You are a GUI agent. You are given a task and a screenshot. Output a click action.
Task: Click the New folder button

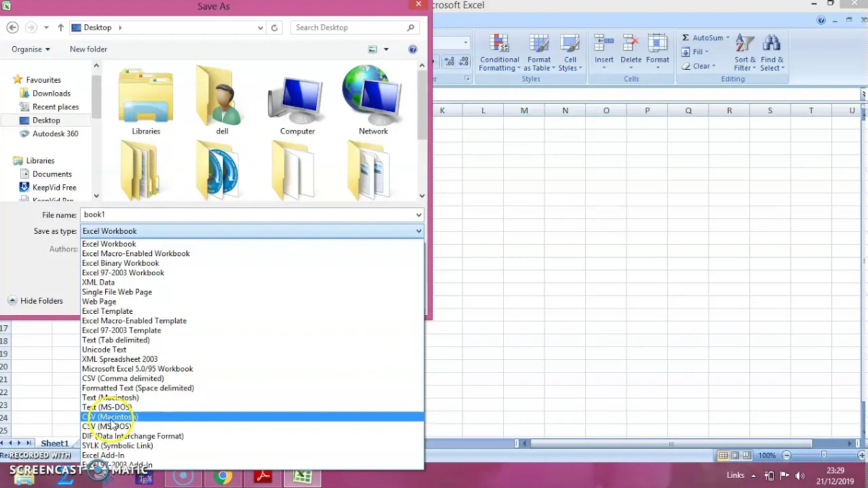88,49
